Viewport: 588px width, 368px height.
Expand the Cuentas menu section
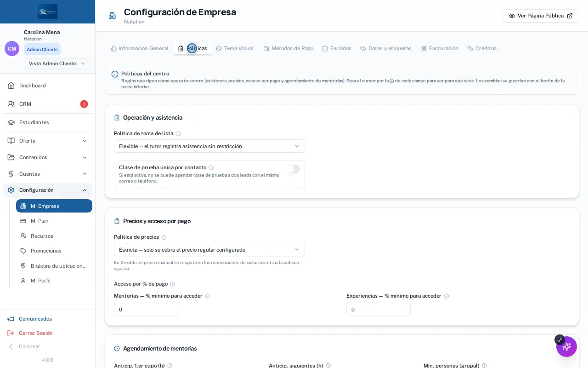(x=48, y=174)
